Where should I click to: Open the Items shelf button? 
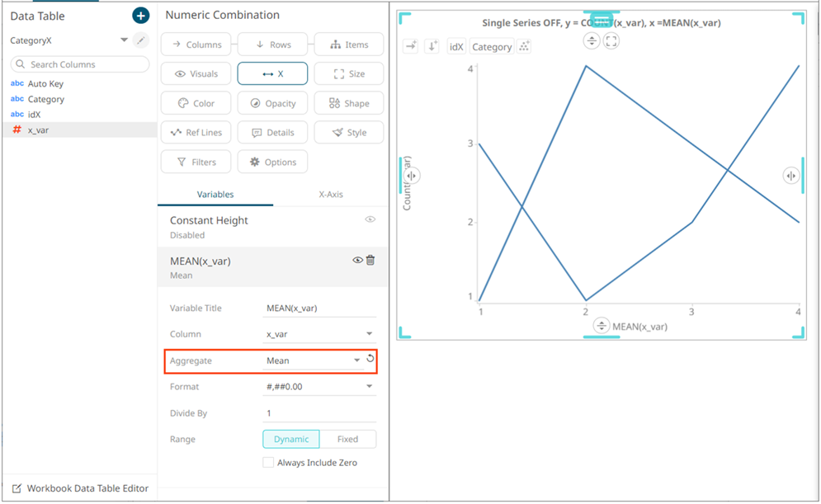349,45
